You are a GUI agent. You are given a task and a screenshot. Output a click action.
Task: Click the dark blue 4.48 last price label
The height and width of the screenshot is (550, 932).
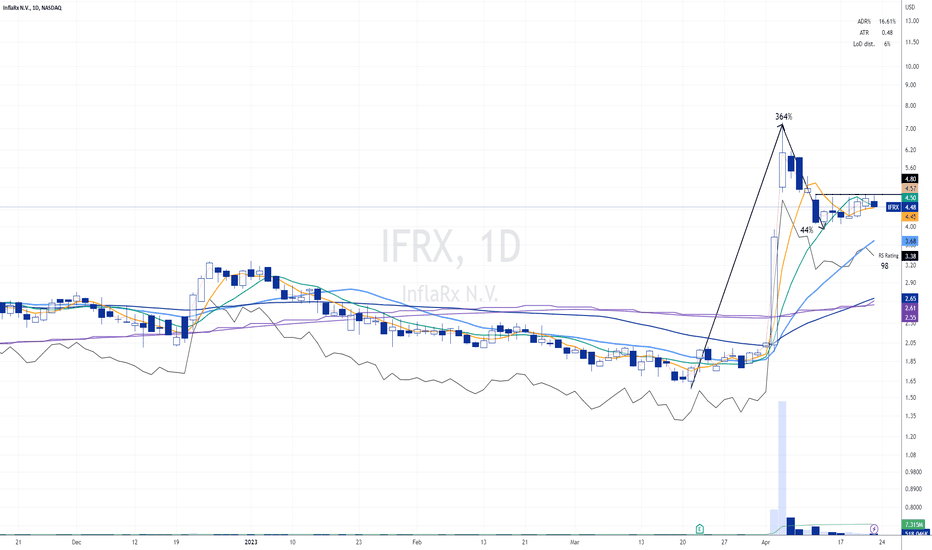point(910,208)
